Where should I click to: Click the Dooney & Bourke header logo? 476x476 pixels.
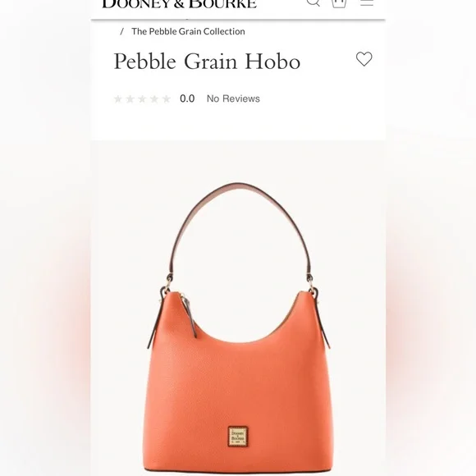click(x=180, y=3)
